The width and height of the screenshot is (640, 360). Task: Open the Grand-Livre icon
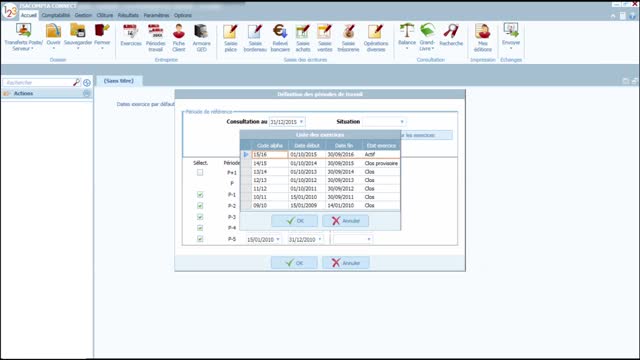point(427,31)
